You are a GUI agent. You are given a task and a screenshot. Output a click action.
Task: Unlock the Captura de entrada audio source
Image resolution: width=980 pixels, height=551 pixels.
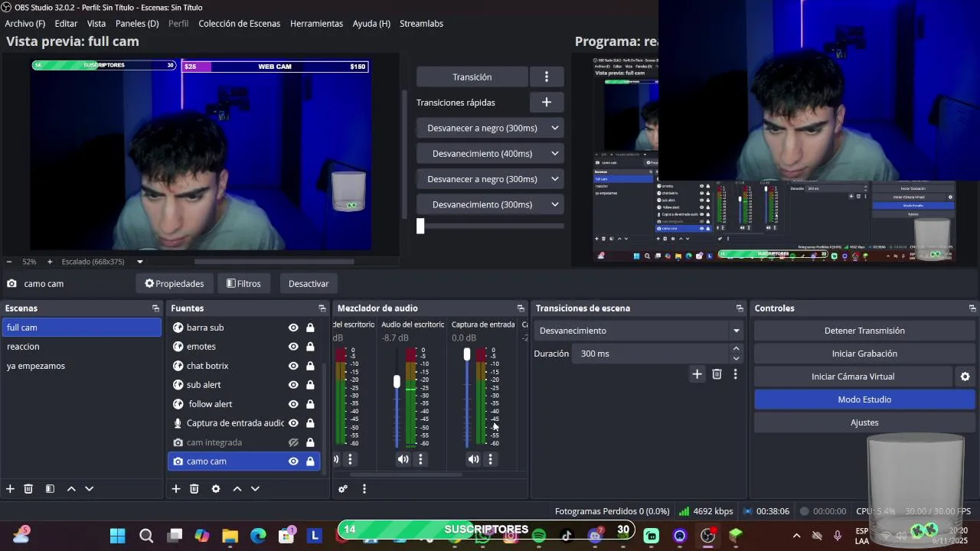(310, 423)
